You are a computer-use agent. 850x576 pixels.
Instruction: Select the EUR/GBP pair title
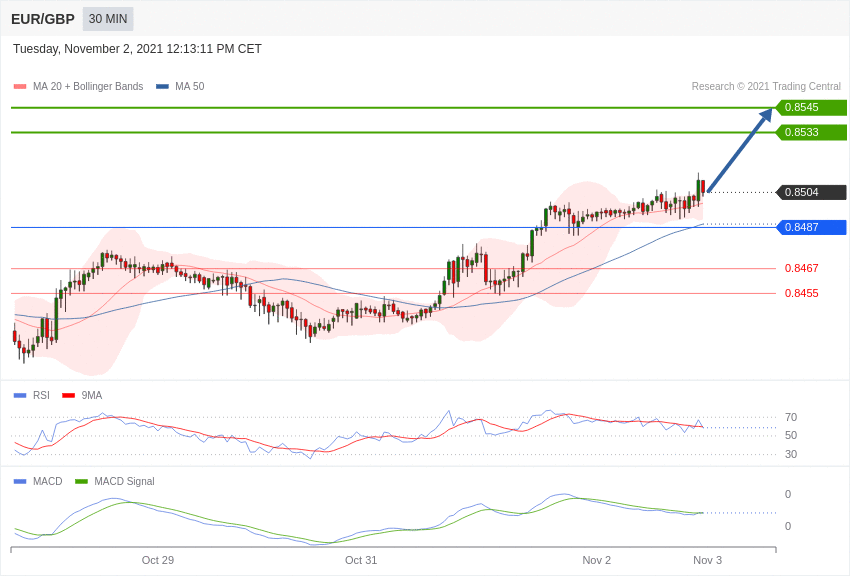[43, 19]
